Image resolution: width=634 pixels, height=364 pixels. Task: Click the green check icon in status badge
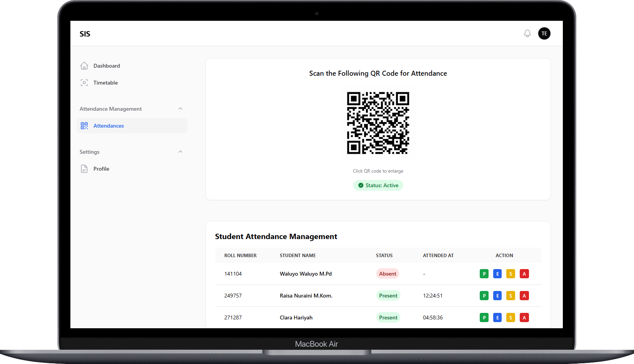click(361, 185)
